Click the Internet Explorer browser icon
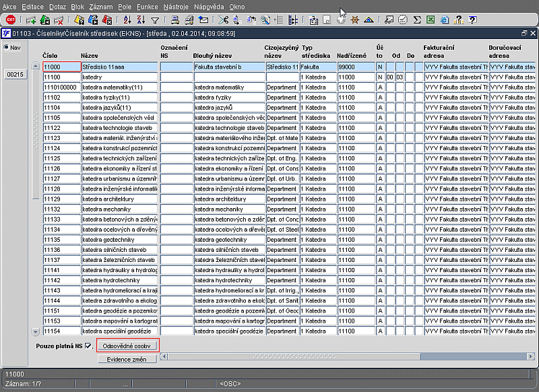The image size is (539, 392). (x=445, y=20)
